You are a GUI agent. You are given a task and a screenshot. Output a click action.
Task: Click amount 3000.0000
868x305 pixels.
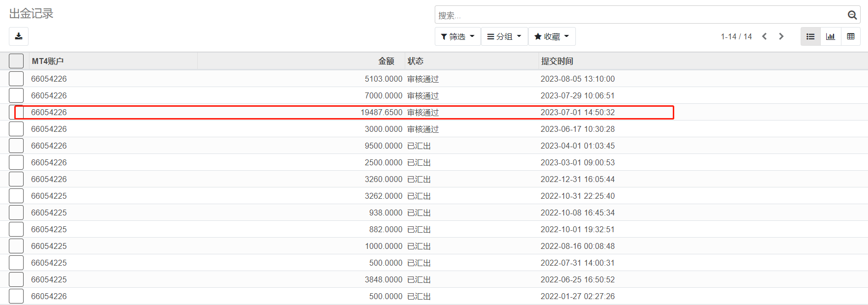(384, 129)
